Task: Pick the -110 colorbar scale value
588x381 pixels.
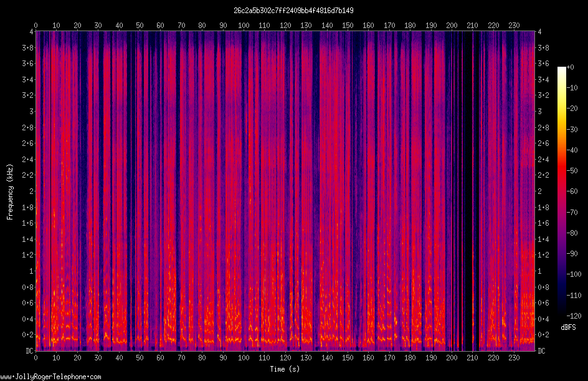Action: click(574, 296)
